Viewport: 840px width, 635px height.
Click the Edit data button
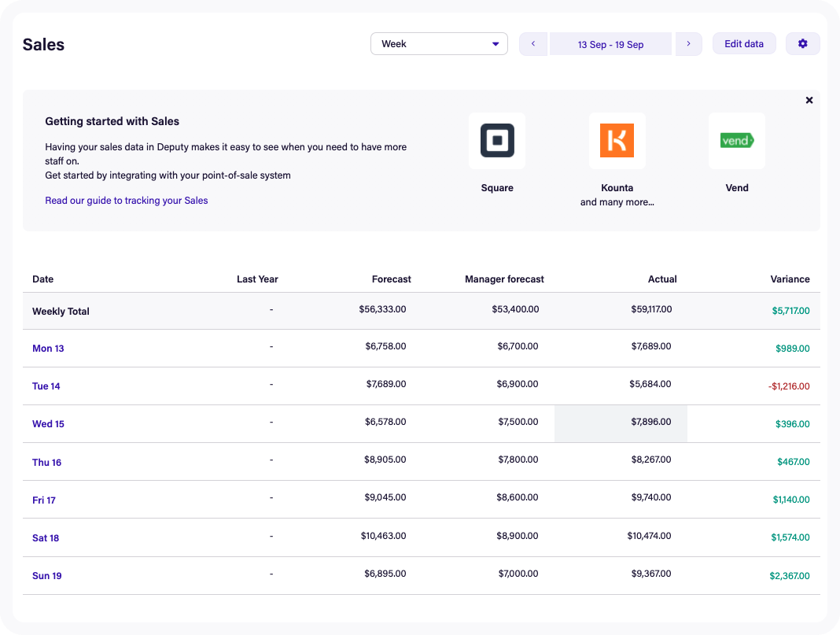click(x=743, y=44)
